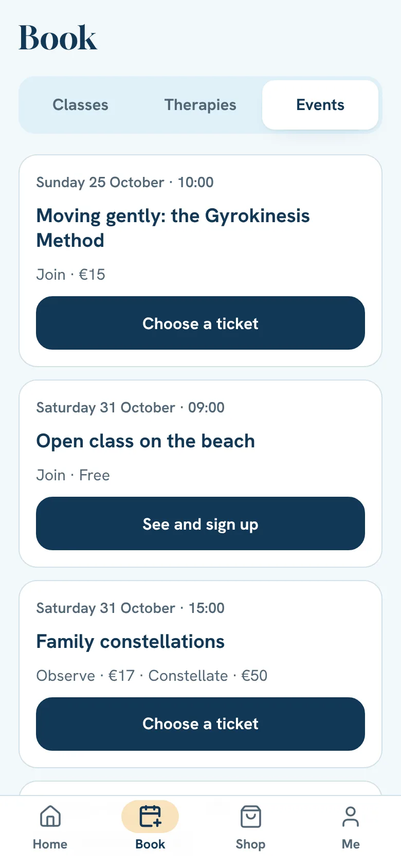Screen dimensions: 401x868
Task: Click the Me label in navigation
Action: pyautogui.click(x=351, y=844)
